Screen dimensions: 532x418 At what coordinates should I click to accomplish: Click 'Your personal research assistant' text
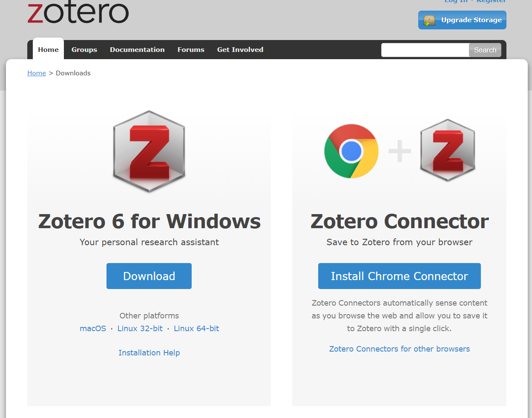pos(149,242)
